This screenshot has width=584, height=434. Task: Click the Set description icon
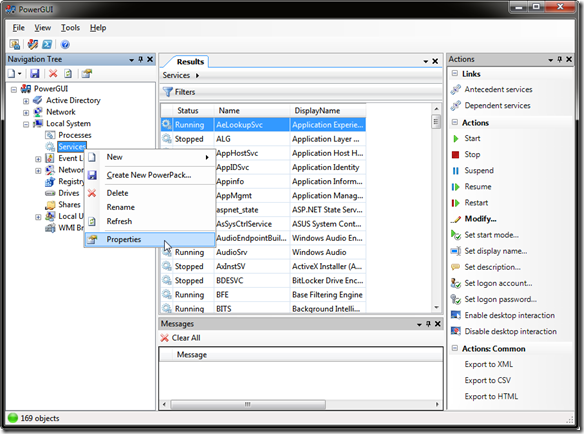(456, 267)
